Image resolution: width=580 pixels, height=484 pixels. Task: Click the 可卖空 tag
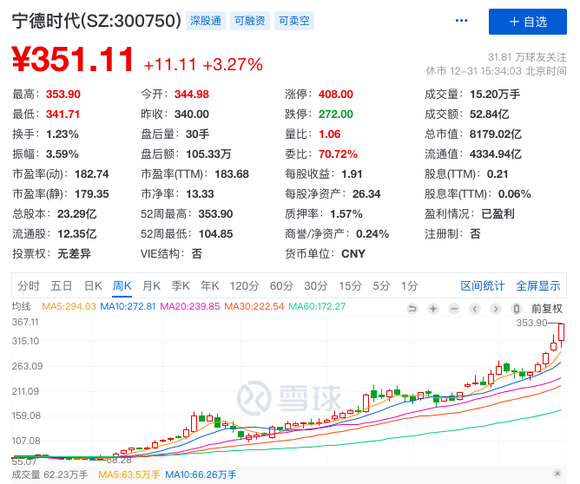point(294,21)
